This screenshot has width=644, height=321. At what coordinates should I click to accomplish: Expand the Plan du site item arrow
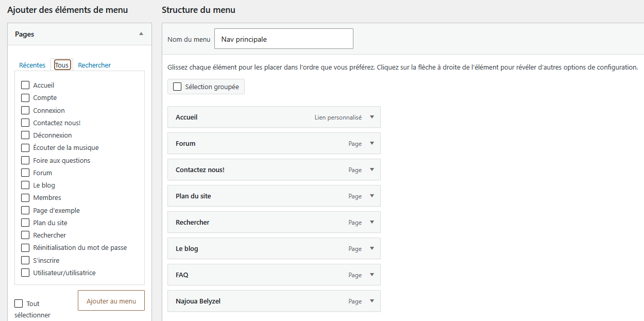[372, 196]
